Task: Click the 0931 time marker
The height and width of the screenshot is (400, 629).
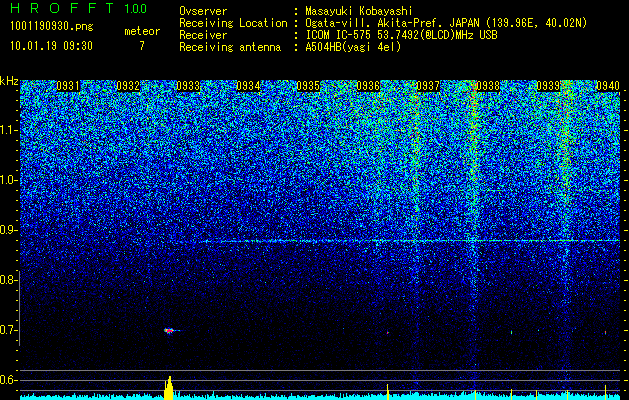Action: tap(68, 86)
